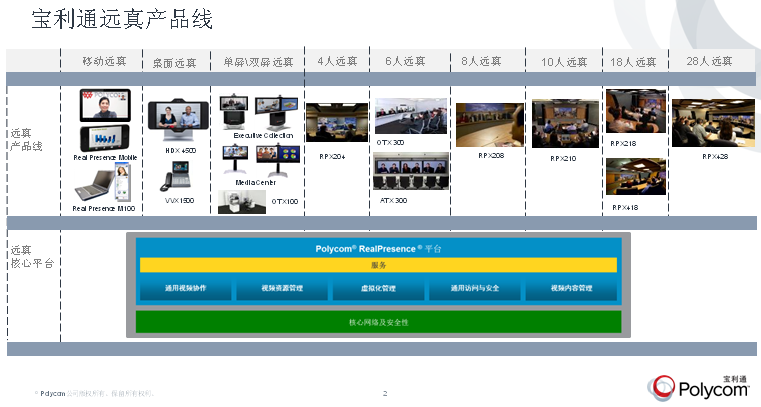The image size is (761, 407).
Task: Select the RPX418 room photo
Action: pyautogui.click(x=636, y=176)
